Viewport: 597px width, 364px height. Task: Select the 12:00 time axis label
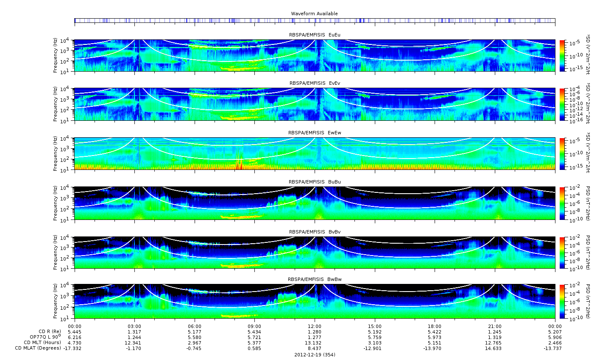[315, 326]
